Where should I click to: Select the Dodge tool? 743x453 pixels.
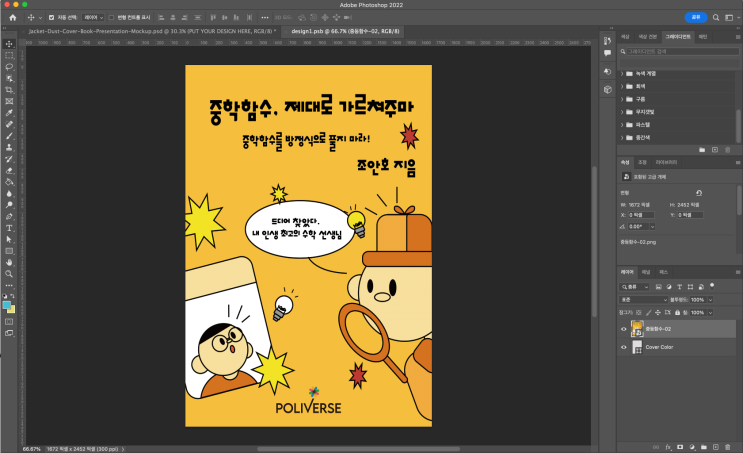coord(9,205)
